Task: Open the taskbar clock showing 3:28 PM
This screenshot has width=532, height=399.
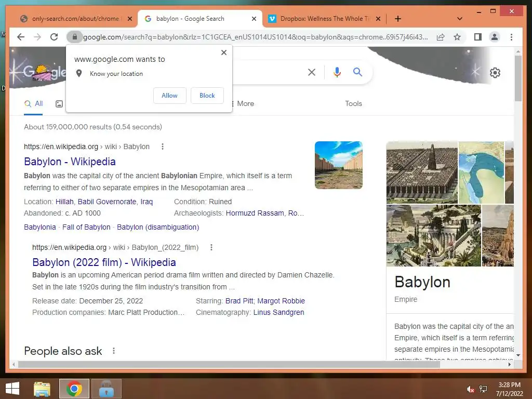Action: [x=509, y=389]
